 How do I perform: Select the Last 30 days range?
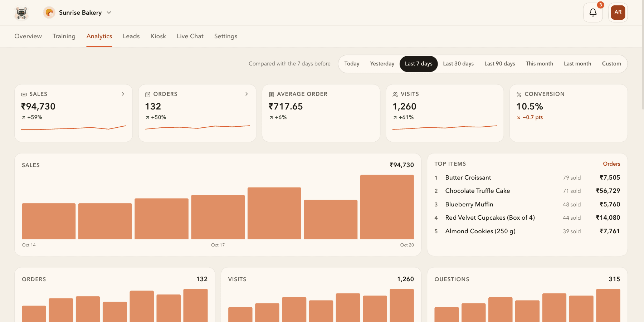458,64
